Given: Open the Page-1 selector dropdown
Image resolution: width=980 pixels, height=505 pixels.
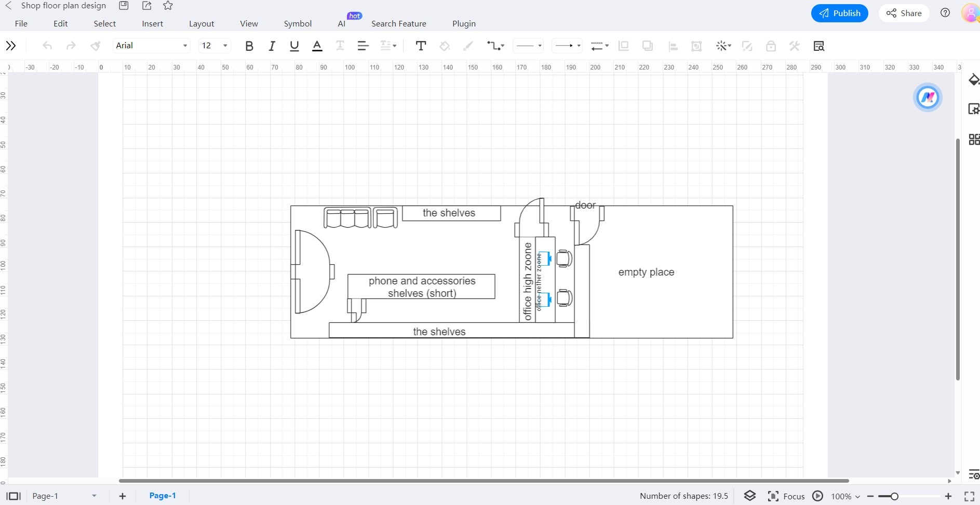Looking at the screenshot, I should click(64, 496).
